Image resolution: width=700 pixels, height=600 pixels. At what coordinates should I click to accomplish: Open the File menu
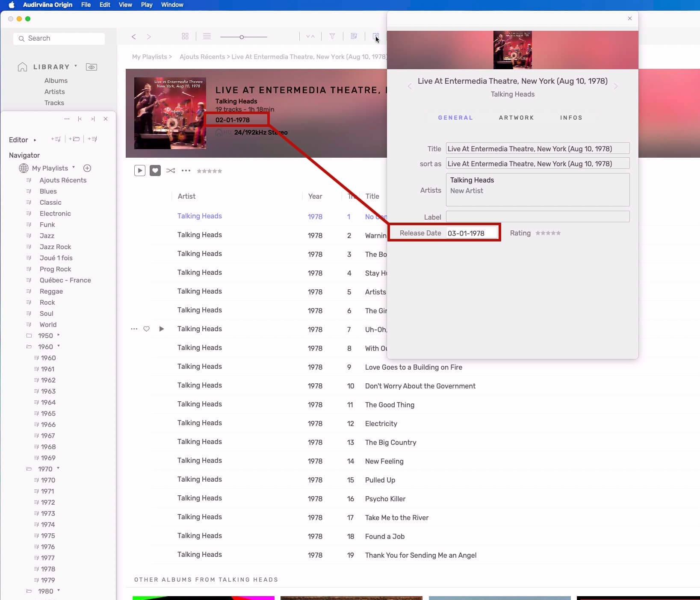[86, 5]
